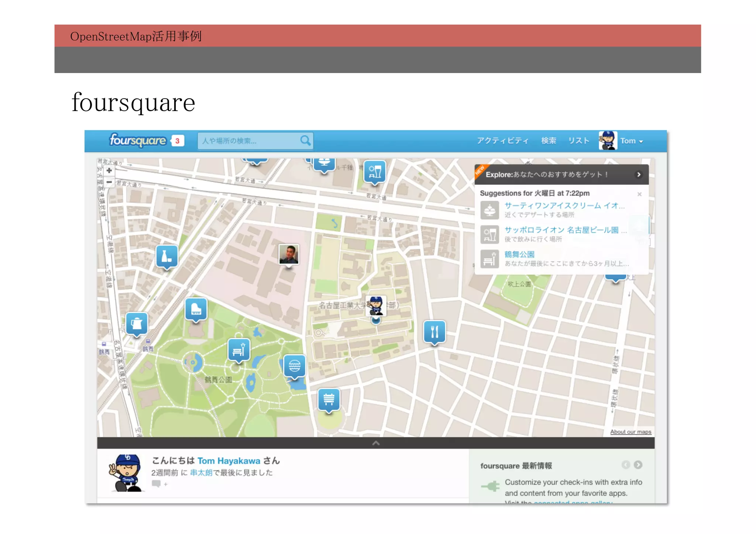Click the beer garden map pin
The image size is (756, 534).
[375, 172]
